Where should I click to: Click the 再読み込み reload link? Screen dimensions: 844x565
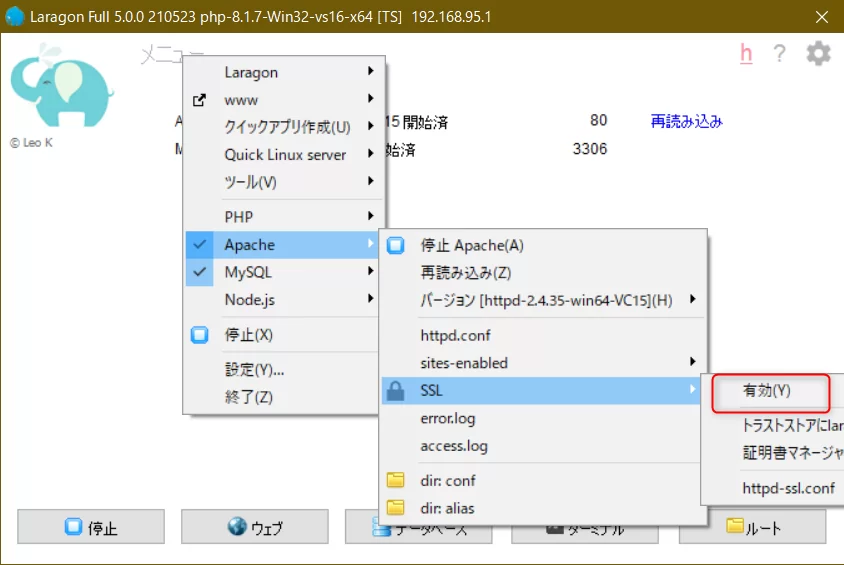click(x=686, y=121)
